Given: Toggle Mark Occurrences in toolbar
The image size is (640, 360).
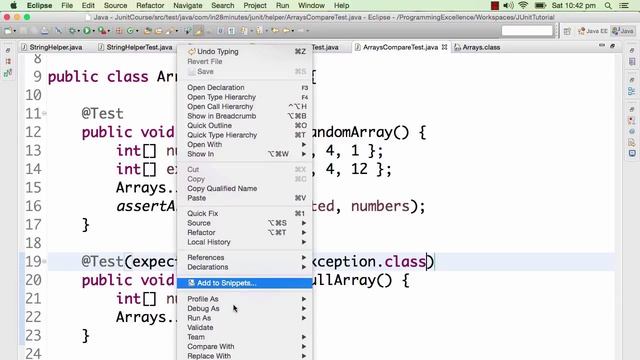Looking at the screenshot, I should click(x=198, y=31).
